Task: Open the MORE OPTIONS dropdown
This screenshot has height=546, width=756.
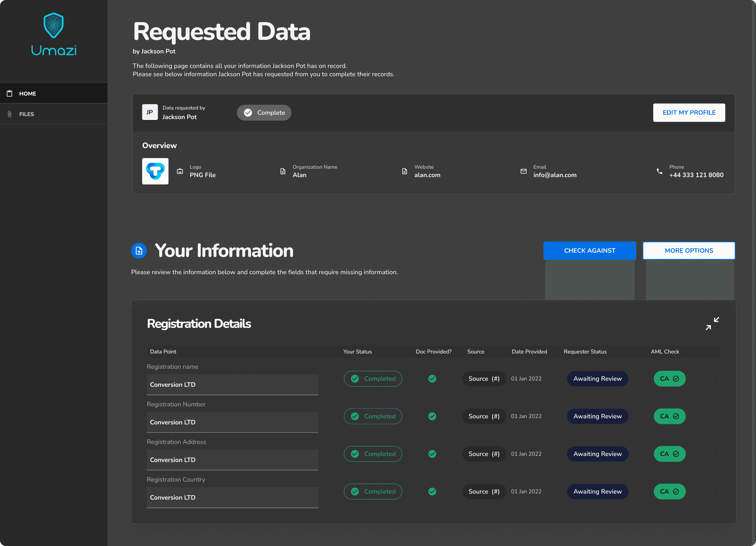Action: (689, 251)
